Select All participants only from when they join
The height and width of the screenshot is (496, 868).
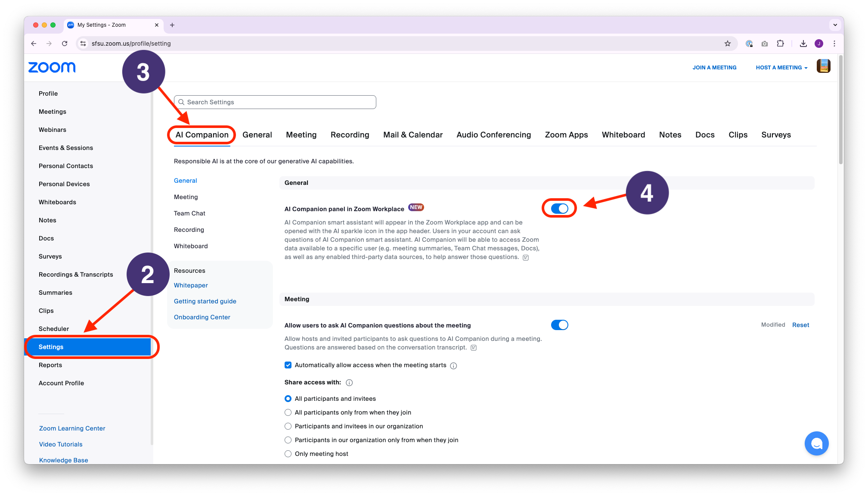click(x=288, y=412)
